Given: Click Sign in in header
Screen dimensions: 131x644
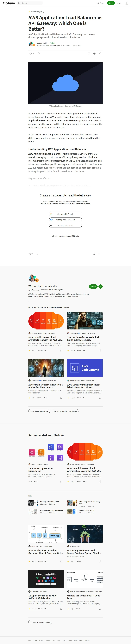Looking at the screenshot, I should point(119,3).
